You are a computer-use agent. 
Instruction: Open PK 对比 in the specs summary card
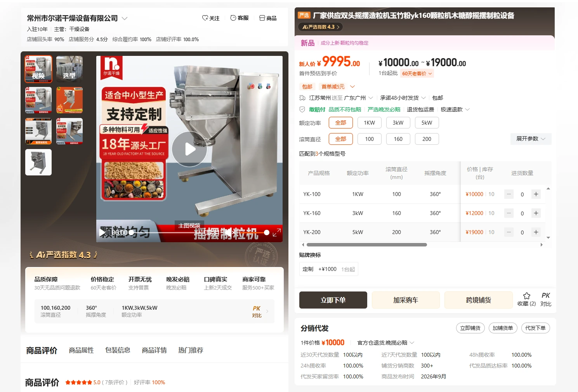click(257, 312)
